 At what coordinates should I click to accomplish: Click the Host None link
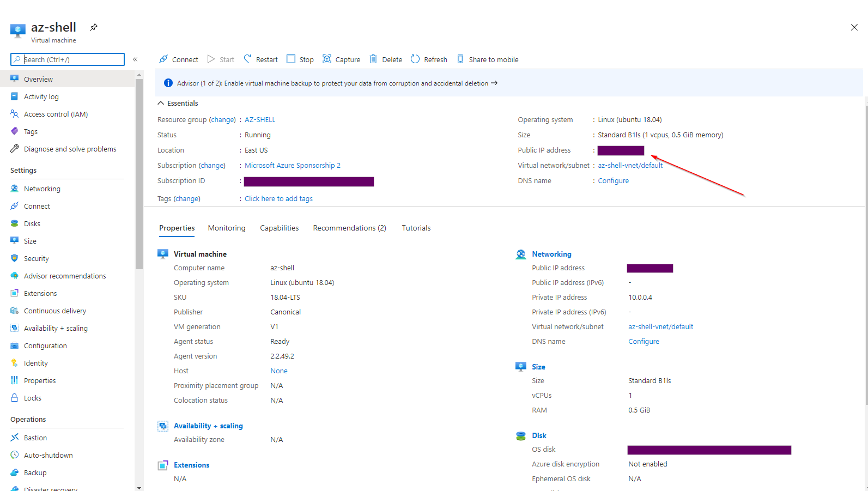pos(279,371)
